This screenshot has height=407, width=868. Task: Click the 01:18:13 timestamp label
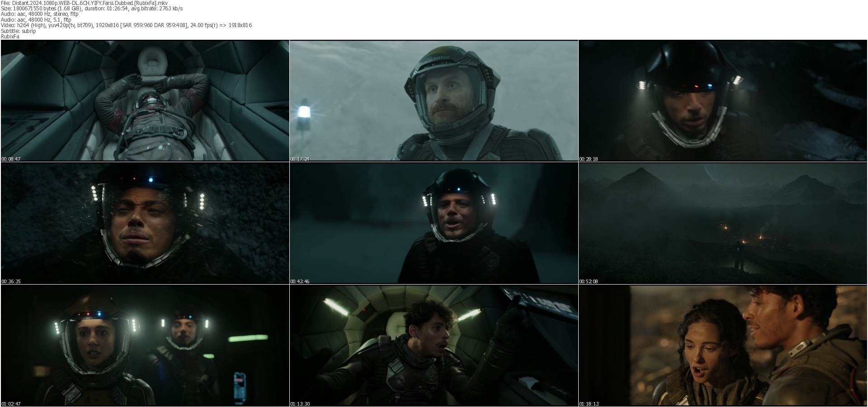coord(589,404)
